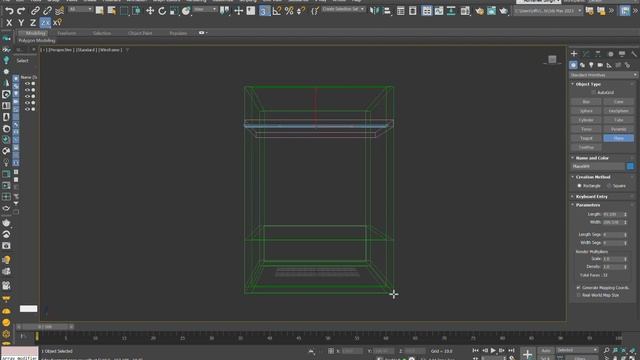Open the Select menu in Scene Explorer
640x360 pixels.
coord(22,61)
